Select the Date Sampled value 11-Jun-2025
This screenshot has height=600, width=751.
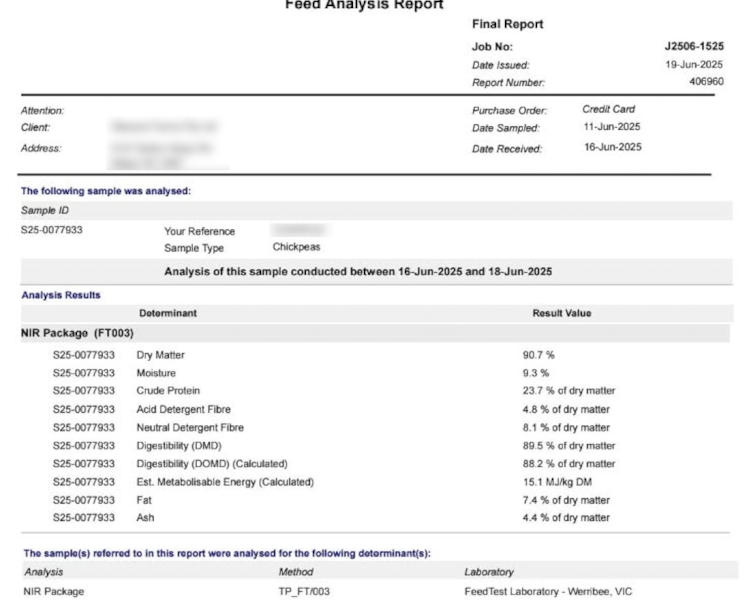pos(612,127)
